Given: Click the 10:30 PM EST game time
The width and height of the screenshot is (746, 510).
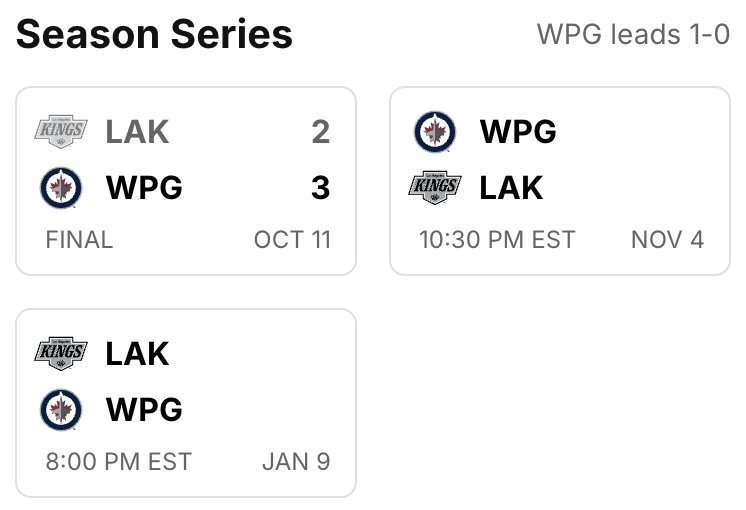Looking at the screenshot, I should click(x=497, y=240).
